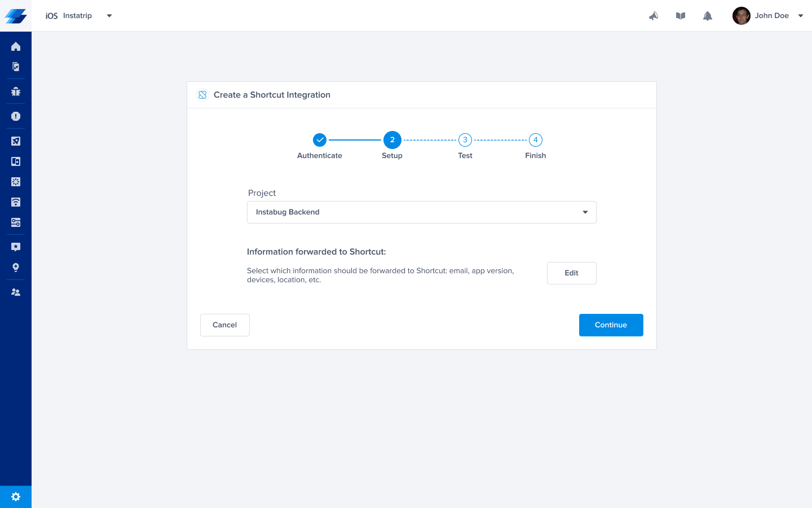Open the Project dropdown showing Instabug Backend
This screenshot has width=812, height=508.
point(422,212)
